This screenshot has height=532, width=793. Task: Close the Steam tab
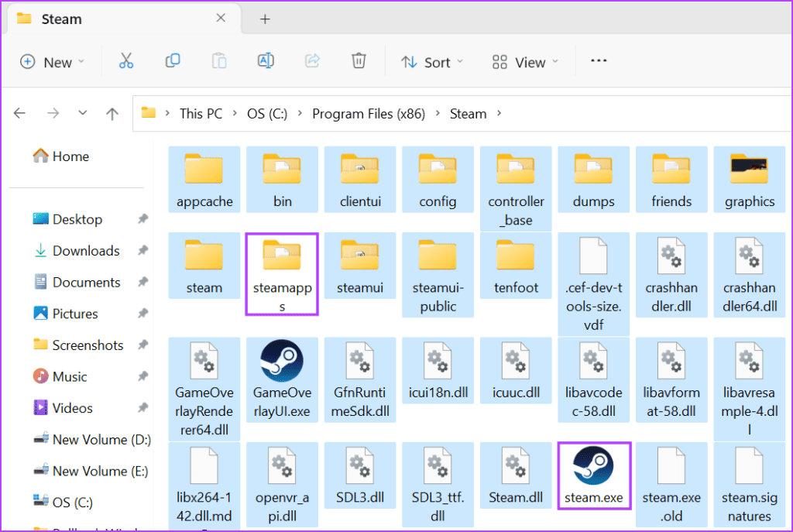(221, 19)
